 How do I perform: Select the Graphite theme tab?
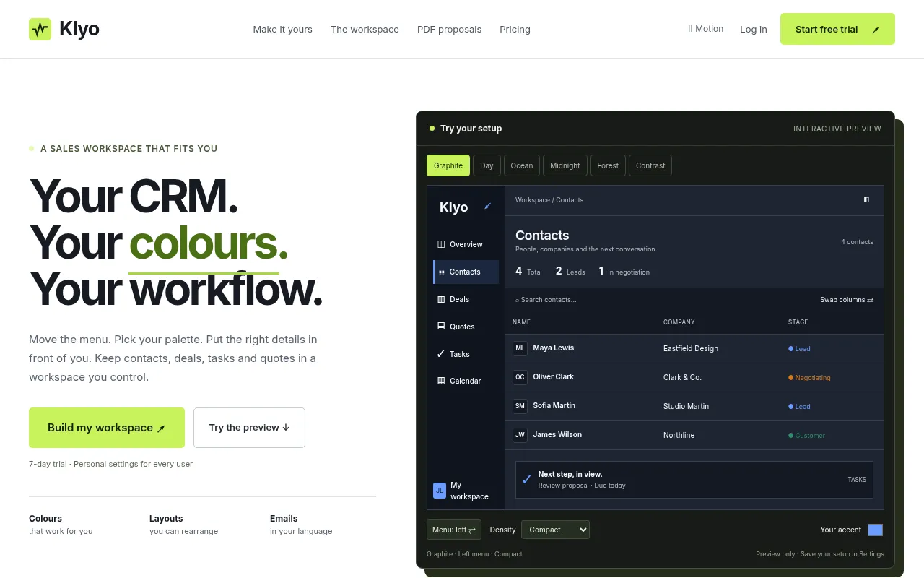pos(448,165)
